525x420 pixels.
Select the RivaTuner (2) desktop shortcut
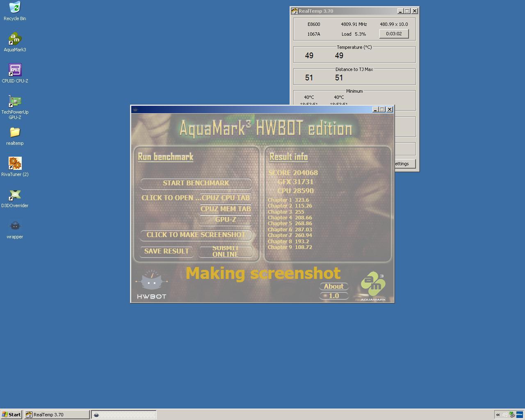point(15,167)
